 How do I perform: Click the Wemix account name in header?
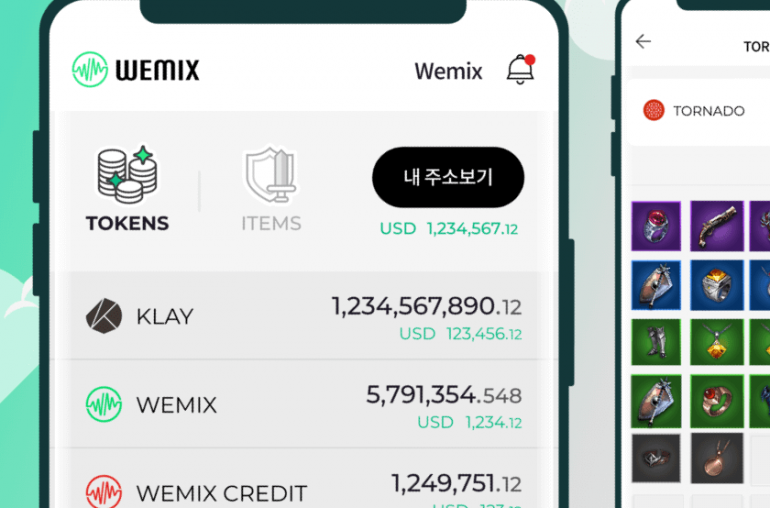448,71
